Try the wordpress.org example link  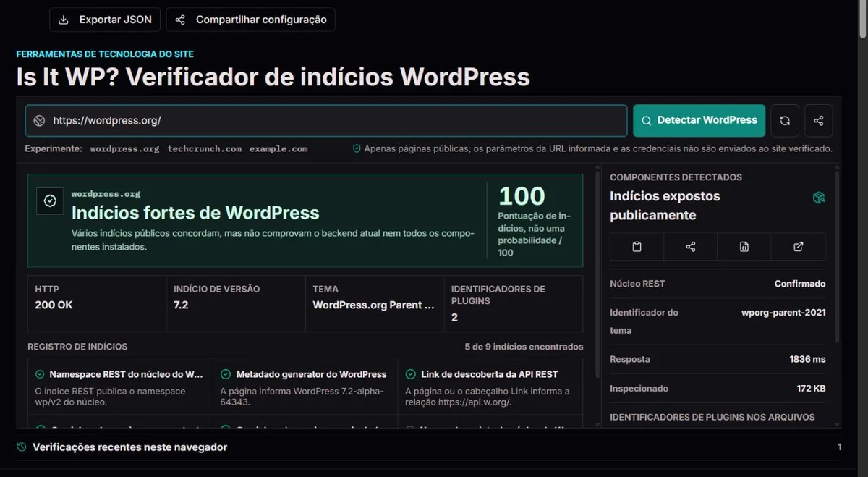pyautogui.click(x=124, y=148)
